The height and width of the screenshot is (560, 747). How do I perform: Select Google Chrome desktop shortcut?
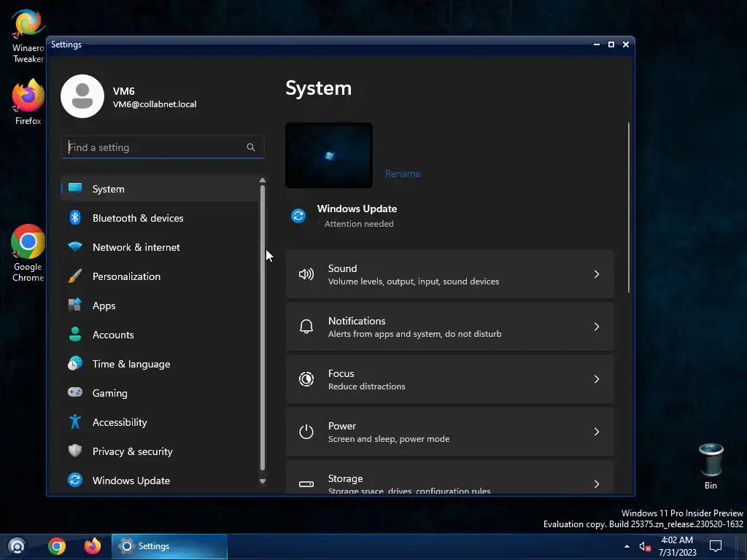point(28,253)
